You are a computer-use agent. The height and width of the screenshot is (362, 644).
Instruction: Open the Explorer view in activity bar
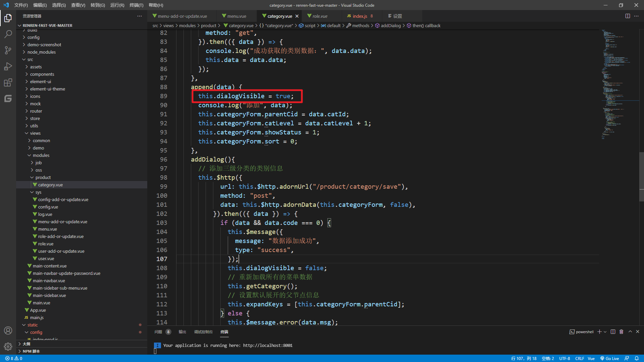(8, 18)
